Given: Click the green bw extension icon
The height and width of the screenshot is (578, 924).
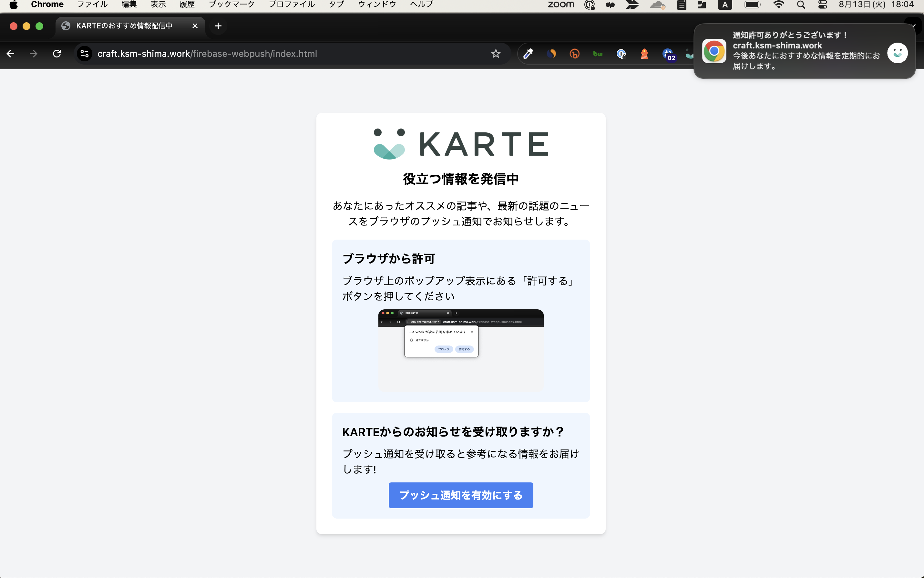Looking at the screenshot, I should [598, 54].
